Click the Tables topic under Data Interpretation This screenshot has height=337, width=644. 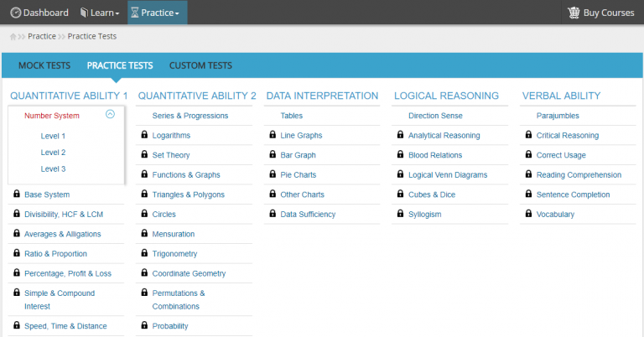click(292, 116)
